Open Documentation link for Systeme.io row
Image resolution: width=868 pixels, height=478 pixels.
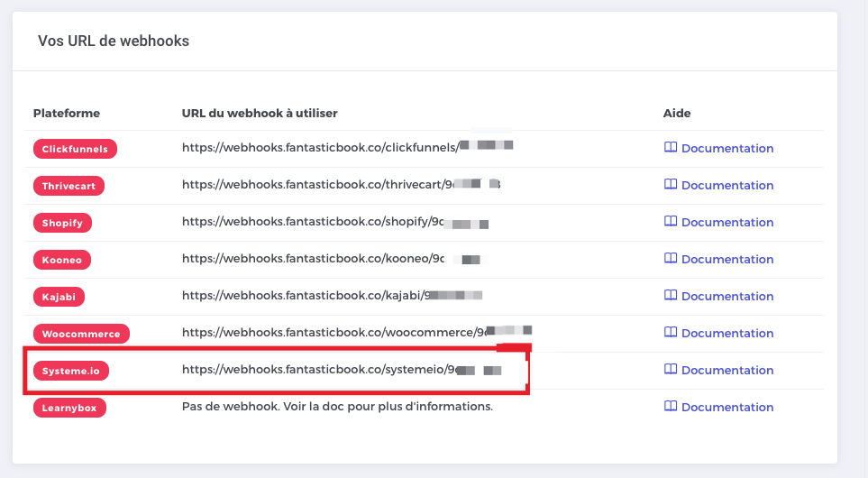point(718,370)
